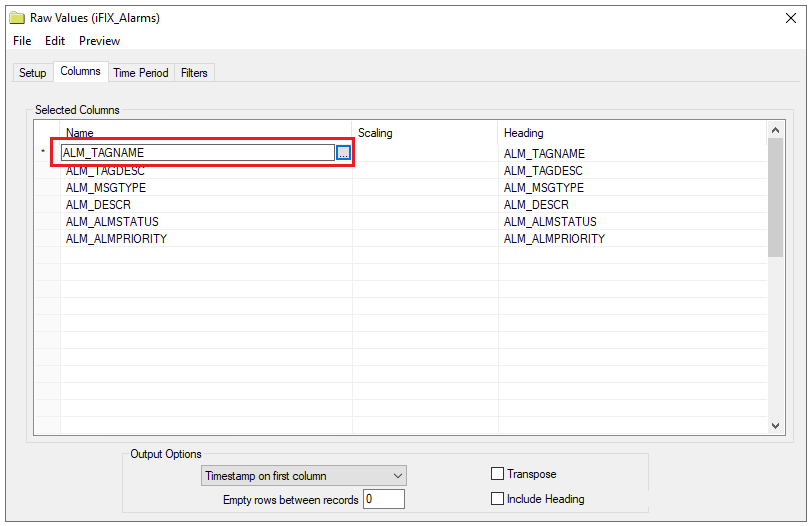Click the ellipsis browse button beside ALM_TAGNAME
Screen dimensions: 809x526
(343, 153)
